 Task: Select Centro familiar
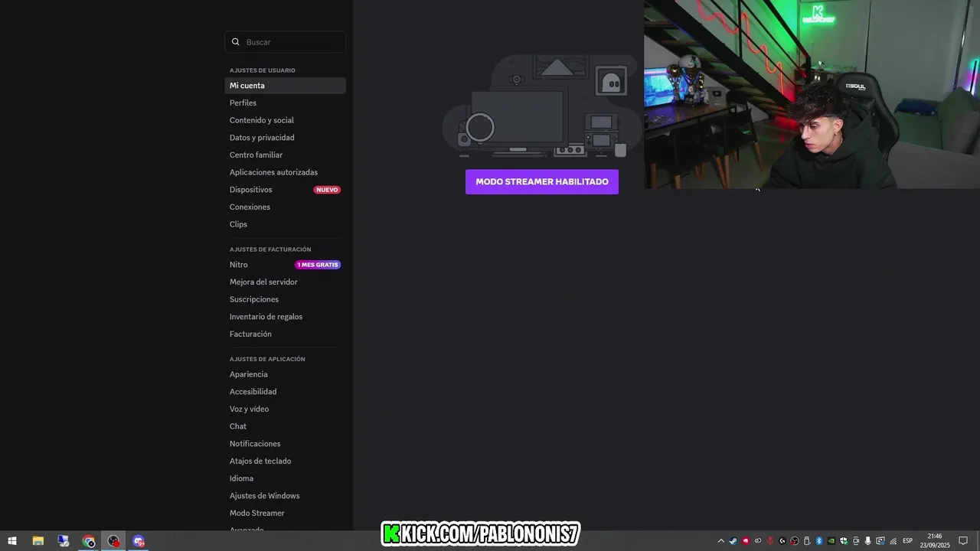(285, 155)
